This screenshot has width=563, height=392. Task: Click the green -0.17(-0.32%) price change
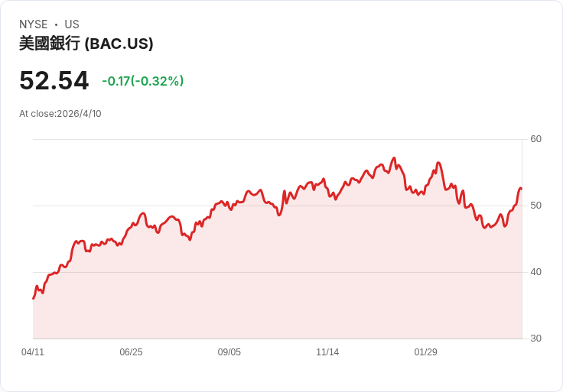(143, 81)
